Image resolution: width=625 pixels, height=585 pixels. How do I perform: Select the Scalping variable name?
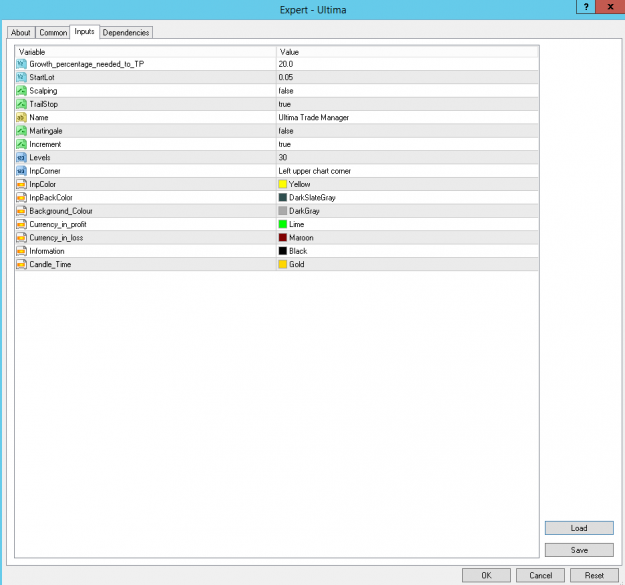[43, 91]
